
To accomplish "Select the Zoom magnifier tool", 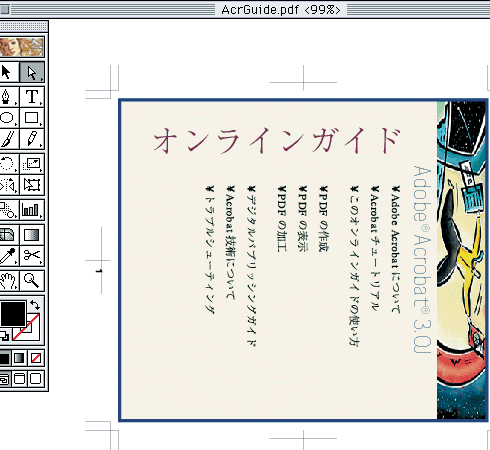I will [32, 281].
